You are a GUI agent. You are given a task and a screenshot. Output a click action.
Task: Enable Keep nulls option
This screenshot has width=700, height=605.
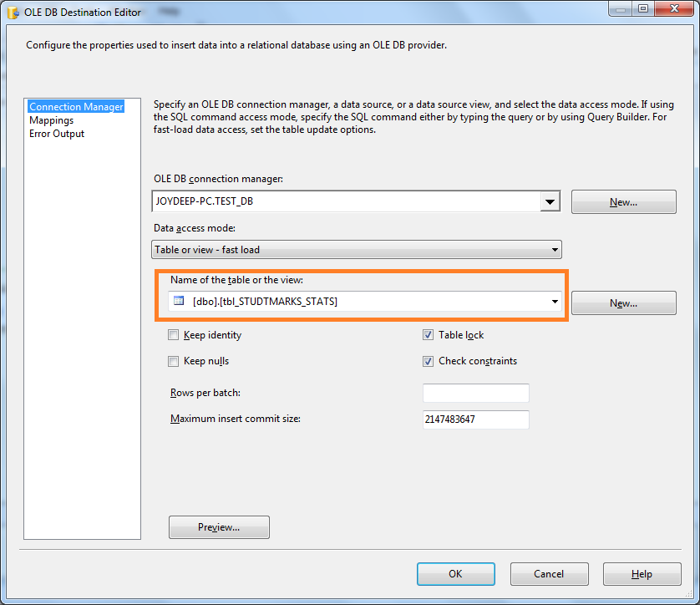pyautogui.click(x=174, y=360)
